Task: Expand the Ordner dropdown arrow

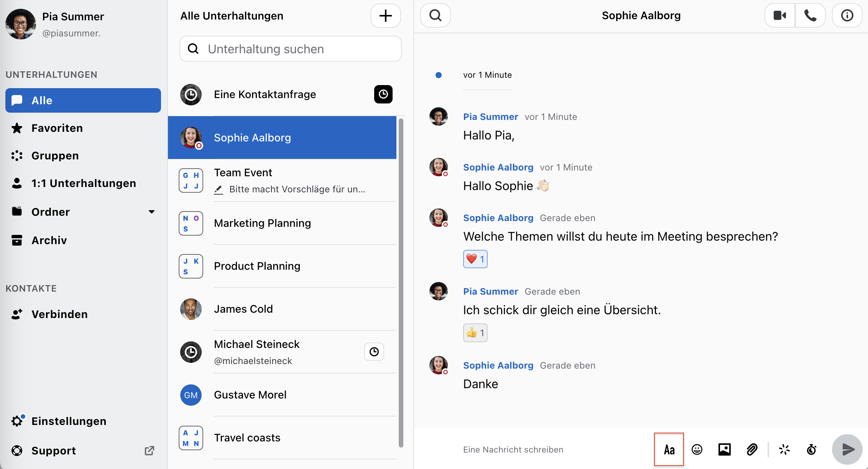Action: [x=151, y=212]
